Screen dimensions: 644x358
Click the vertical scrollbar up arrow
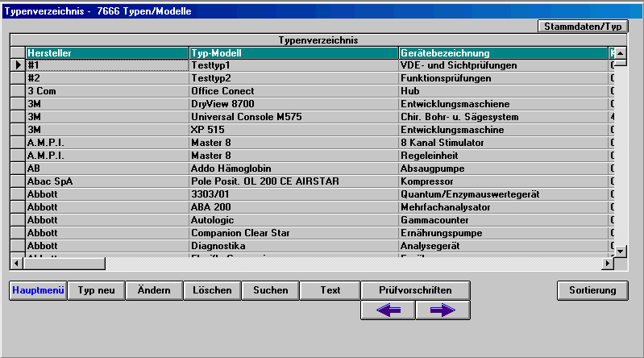620,53
